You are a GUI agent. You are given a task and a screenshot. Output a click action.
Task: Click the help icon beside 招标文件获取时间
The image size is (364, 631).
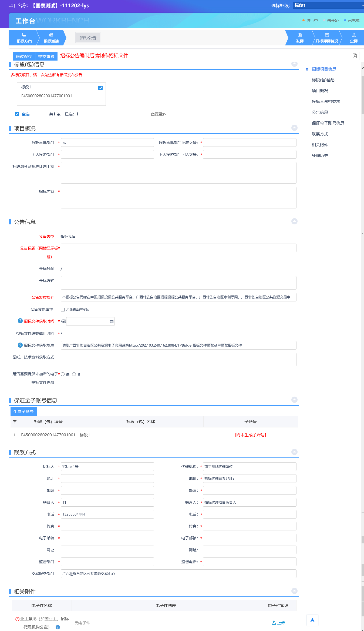[x=20, y=321]
